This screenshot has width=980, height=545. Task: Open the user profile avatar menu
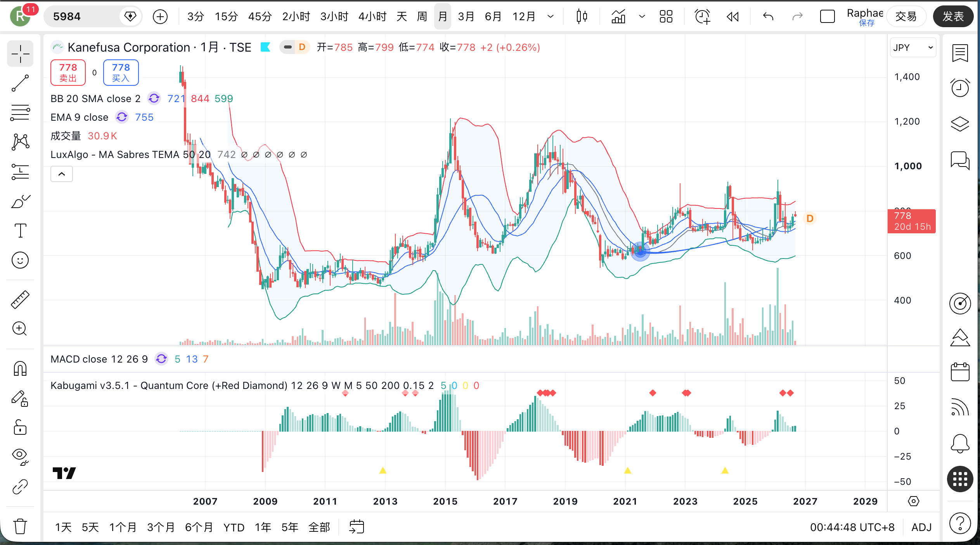(20, 16)
